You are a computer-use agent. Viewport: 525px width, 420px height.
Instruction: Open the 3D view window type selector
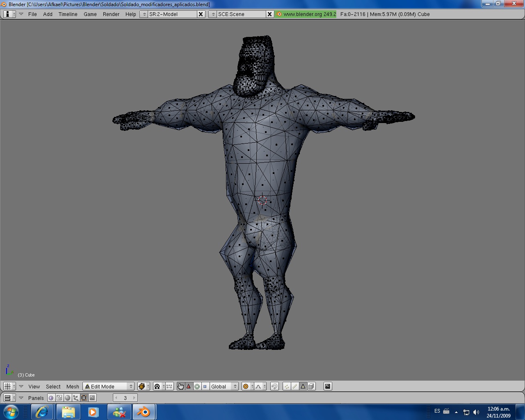coord(9,386)
